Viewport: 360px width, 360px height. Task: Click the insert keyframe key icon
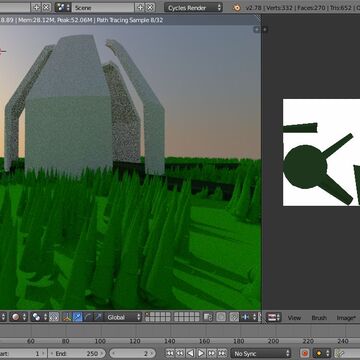(339, 353)
